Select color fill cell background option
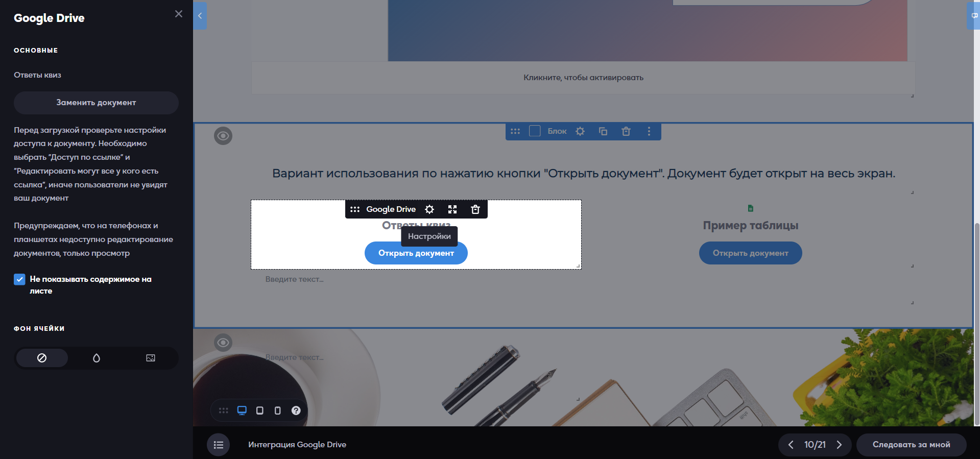980x459 pixels. tap(97, 358)
